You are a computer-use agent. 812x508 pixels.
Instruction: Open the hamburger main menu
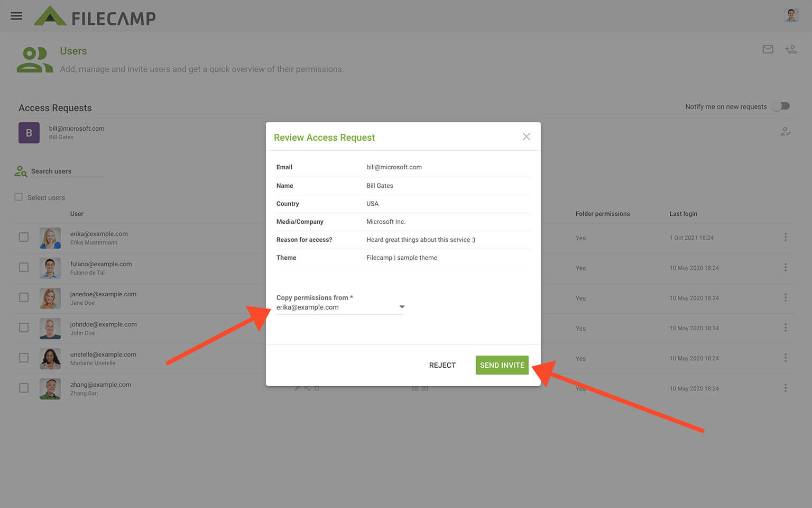tap(16, 16)
